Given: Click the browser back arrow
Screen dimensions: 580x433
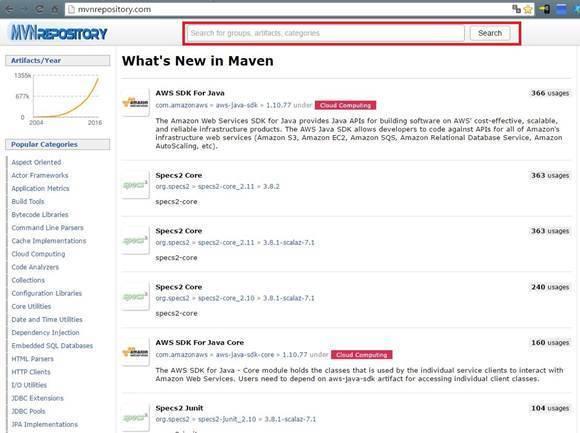Looking at the screenshot, I should tap(10, 9).
